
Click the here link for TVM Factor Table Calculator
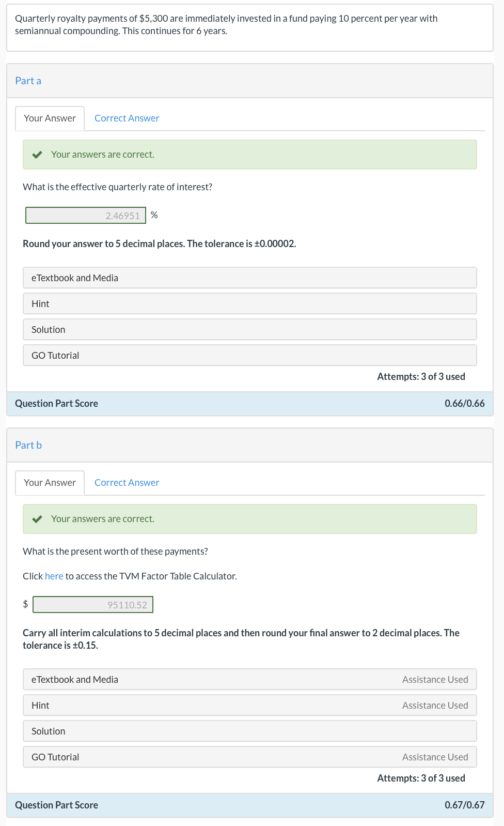[x=54, y=576]
